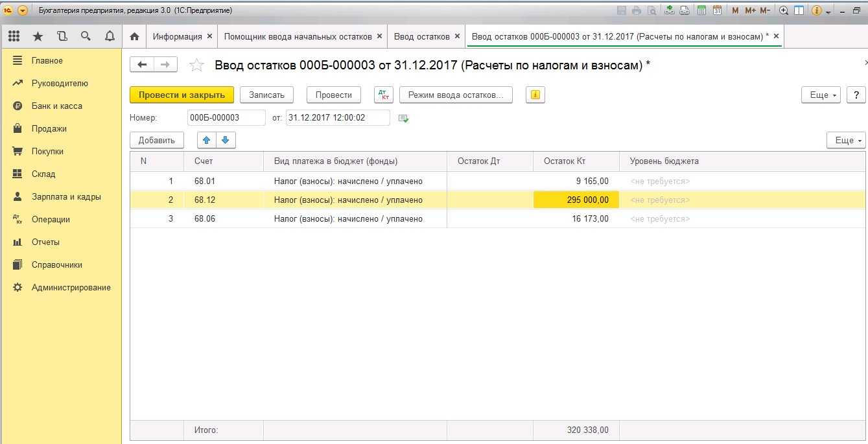Click follow link icon in title bar
Screen dimensions: 868x444
tap(684, 10)
